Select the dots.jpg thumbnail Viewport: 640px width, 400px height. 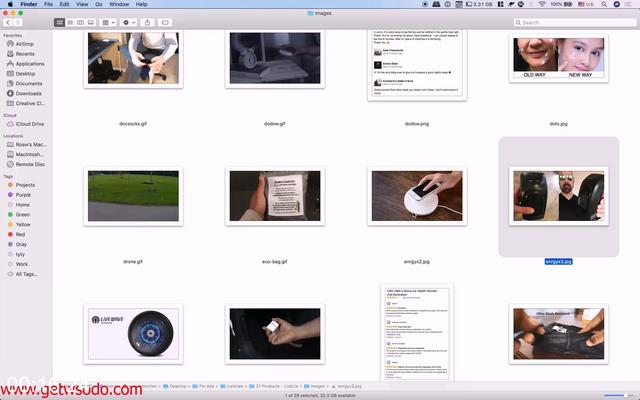[558, 58]
